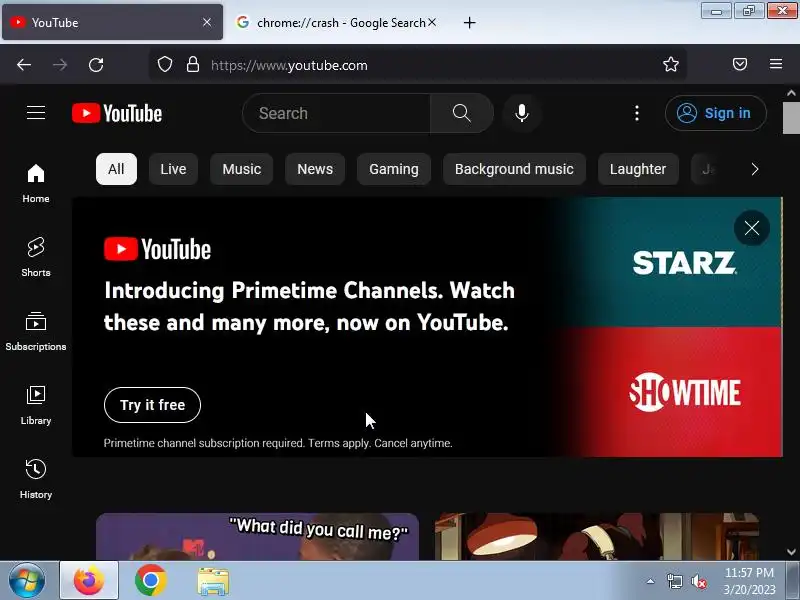Select the Background music chip

(x=514, y=169)
